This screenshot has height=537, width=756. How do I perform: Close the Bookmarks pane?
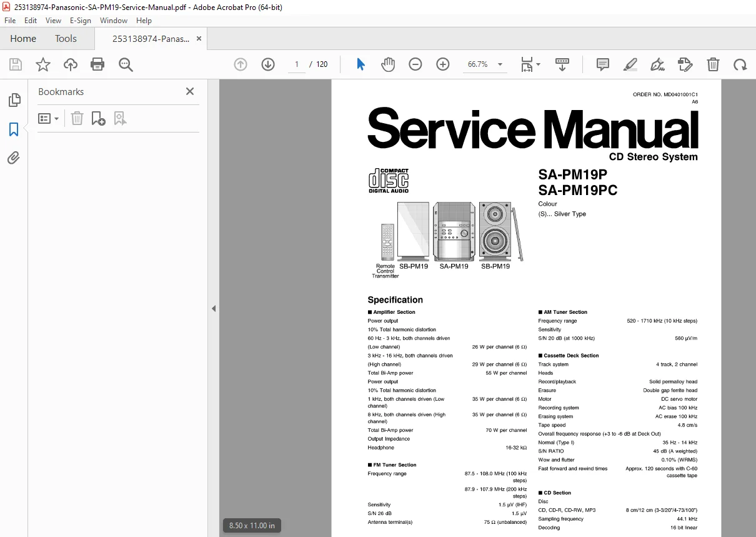[x=190, y=91]
